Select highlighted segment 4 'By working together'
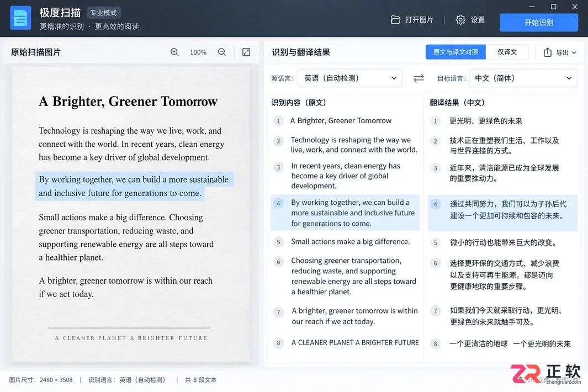588x392 pixels. click(x=345, y=213)
